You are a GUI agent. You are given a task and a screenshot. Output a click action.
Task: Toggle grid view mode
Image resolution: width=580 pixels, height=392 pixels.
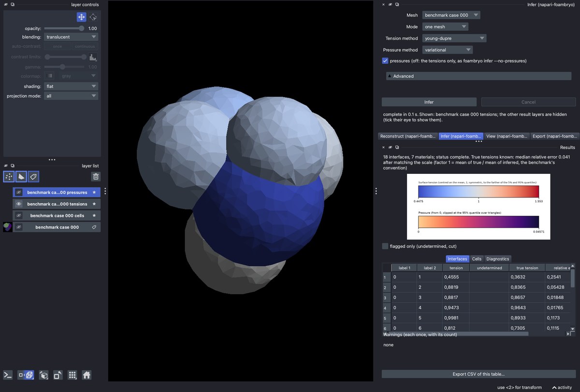(x=72, y=375)
